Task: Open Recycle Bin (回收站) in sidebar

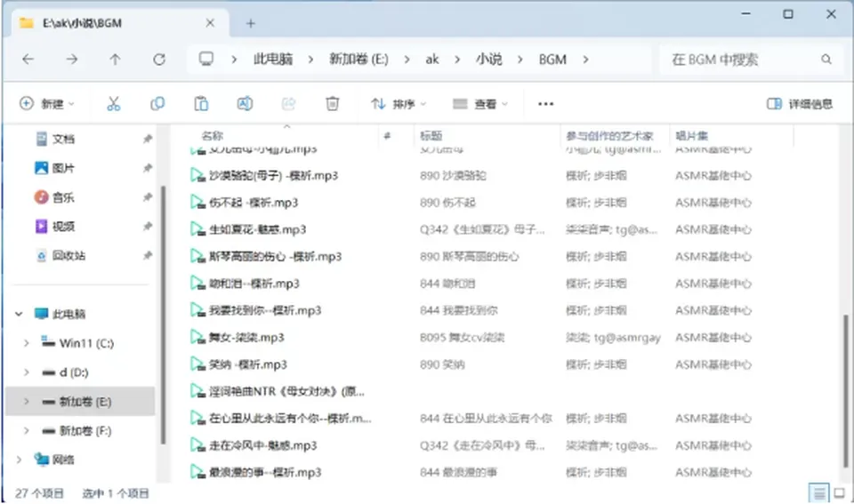Action: pos(68,255)
